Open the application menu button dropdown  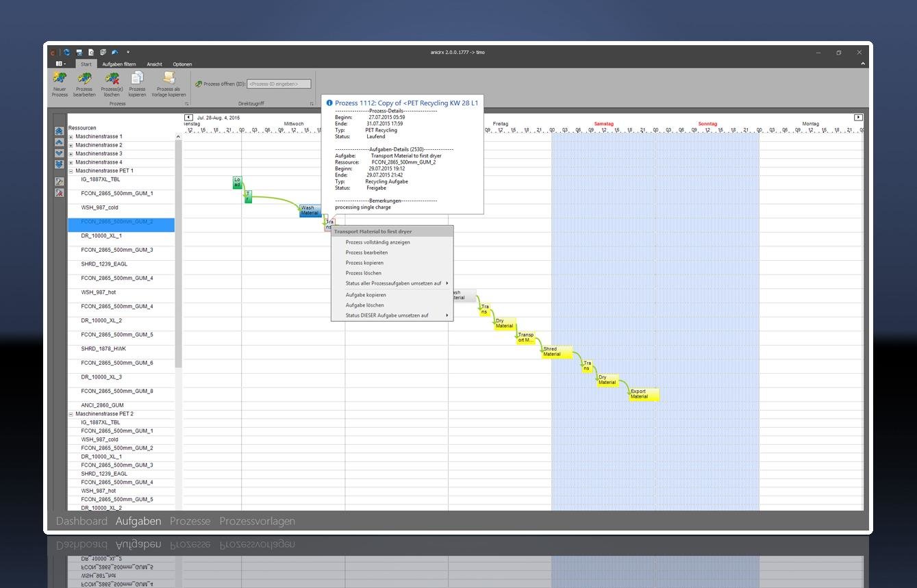60,64
